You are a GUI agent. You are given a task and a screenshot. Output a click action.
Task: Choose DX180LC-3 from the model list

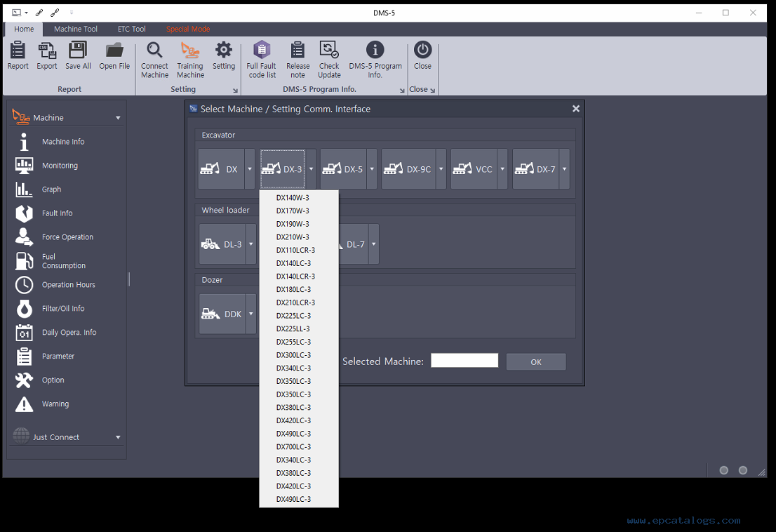(299, 289)
